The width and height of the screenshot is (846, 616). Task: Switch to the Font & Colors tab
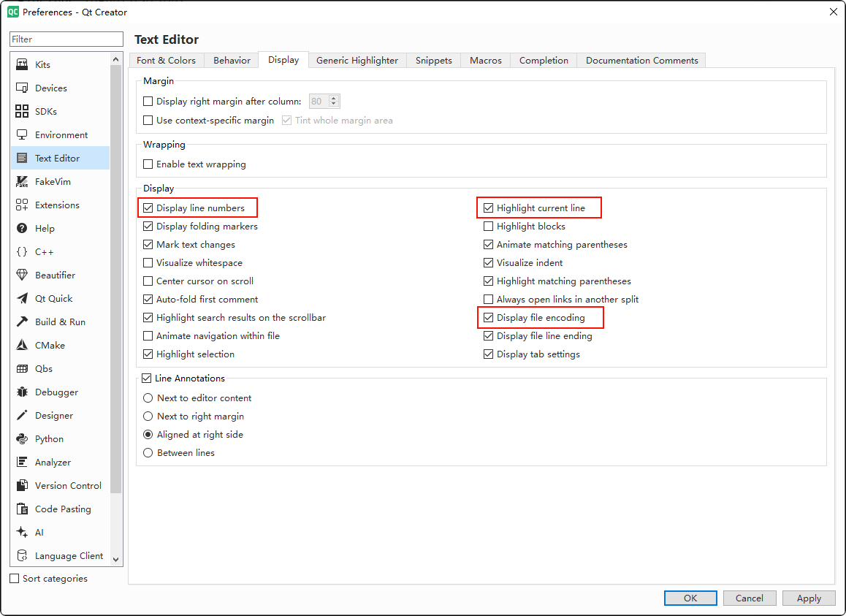click(166, 61)
